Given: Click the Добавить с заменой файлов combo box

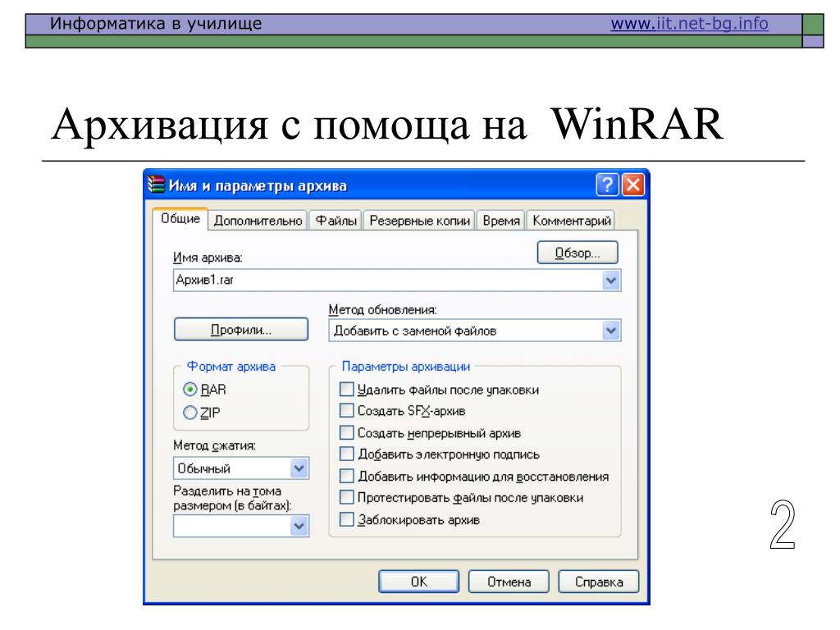Looking at the screenshot, I should pos(475,331).
